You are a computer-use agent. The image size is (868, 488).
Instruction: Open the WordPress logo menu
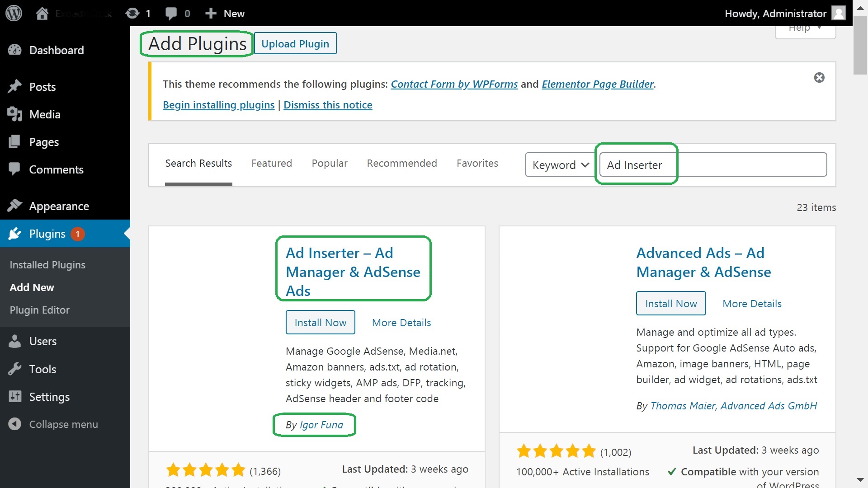click(14, 13)
